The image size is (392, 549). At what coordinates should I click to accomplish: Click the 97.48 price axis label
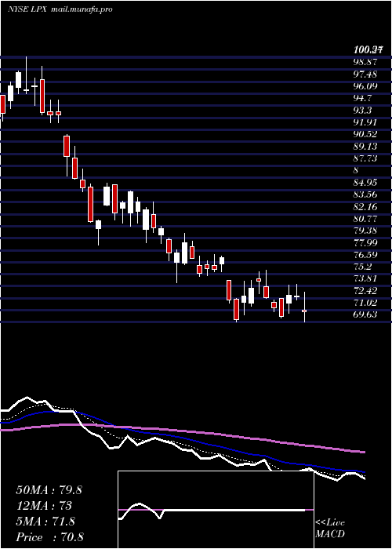pos(365,74)
